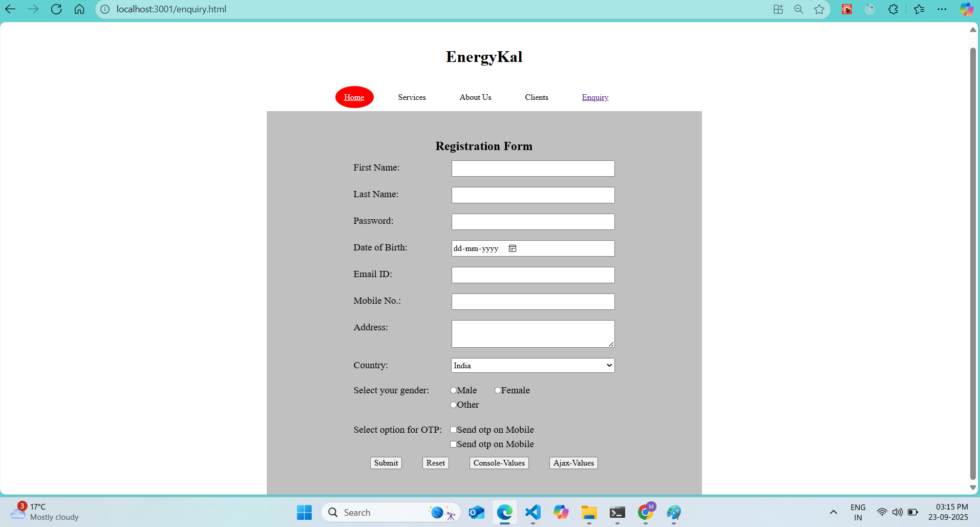Expand the Country dropdown showing India
Viewport: 980px width, 527px height.
[x=532, y=365]
